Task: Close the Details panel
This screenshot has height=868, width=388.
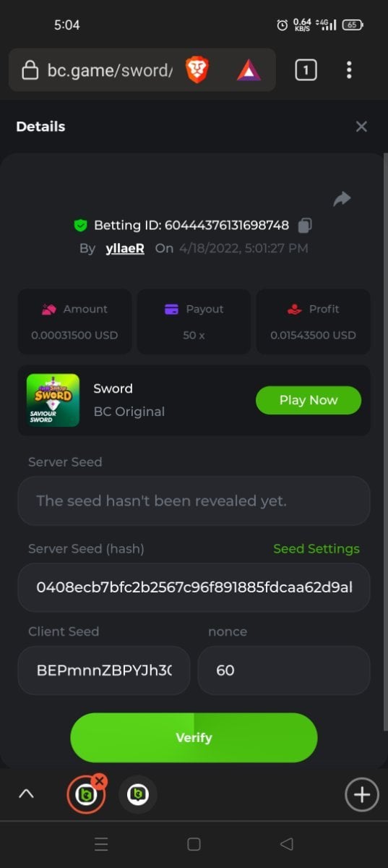Action: [x=361, y=127]
